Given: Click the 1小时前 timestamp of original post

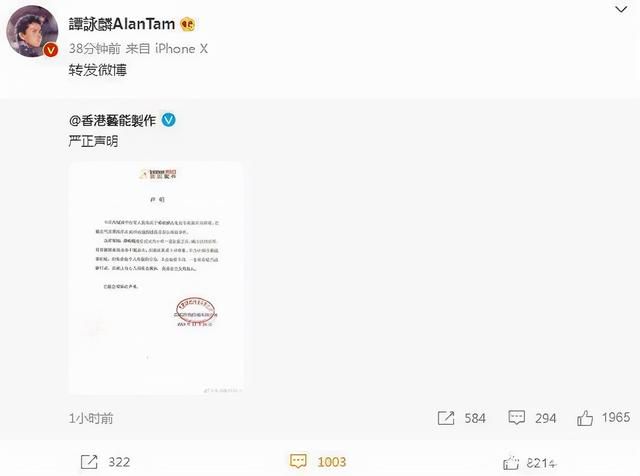Looking at the screenshot, I should (x=91, y=418).
